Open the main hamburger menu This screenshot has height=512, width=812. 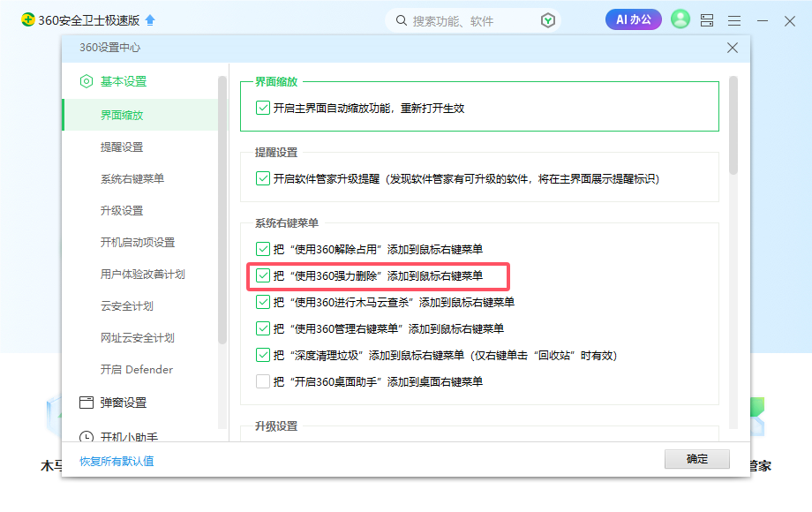[734, 20]
